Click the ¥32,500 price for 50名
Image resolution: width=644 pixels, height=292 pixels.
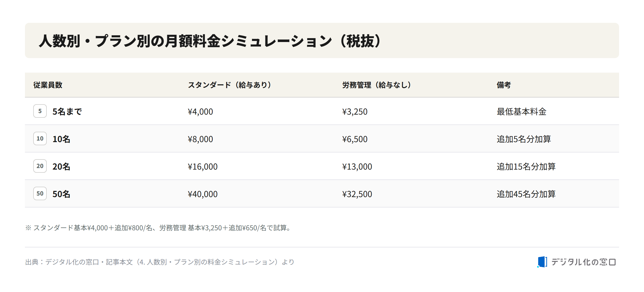tap(357, 194)
